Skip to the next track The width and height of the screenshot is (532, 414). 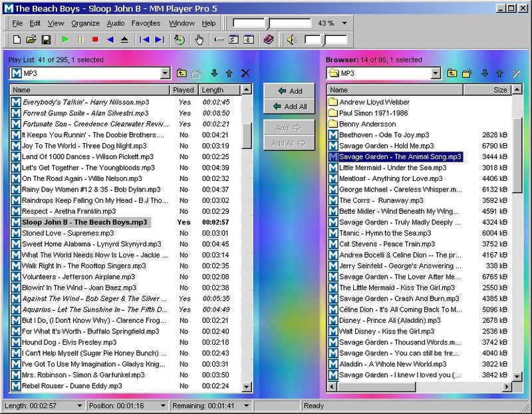coord(160,40)
